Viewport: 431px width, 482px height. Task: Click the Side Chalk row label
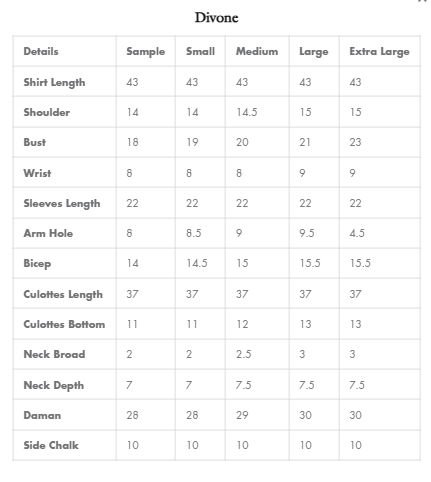tap(51, 445)
